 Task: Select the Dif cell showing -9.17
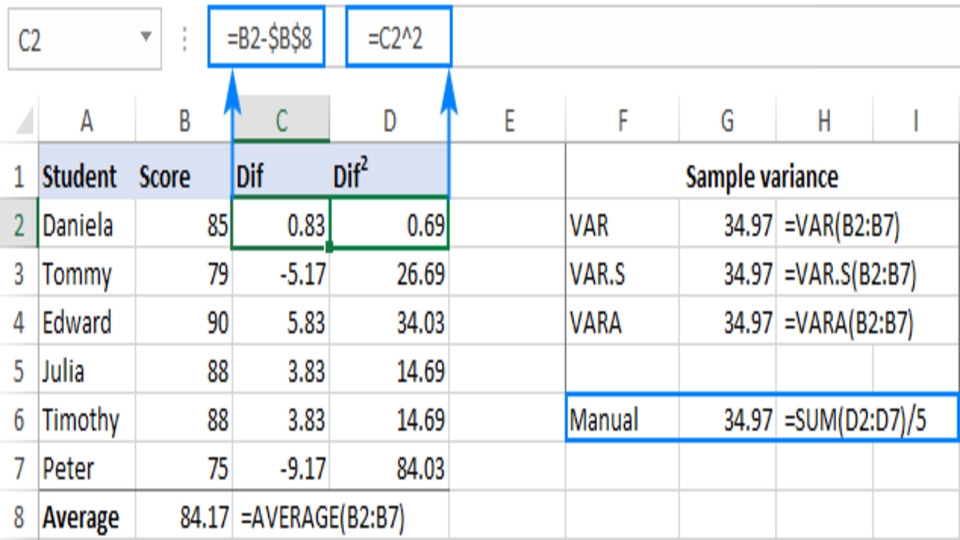click(x=281, y=468)
